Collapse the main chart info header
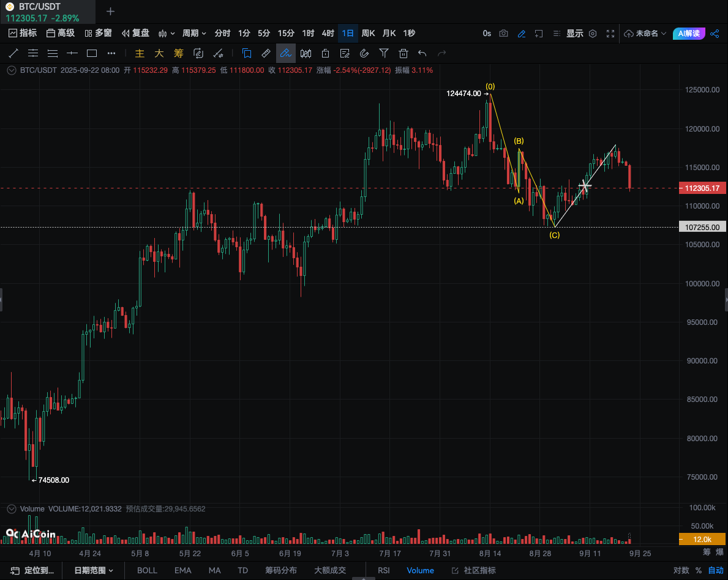This screenshot has width=728, height=580. (12, 70)
